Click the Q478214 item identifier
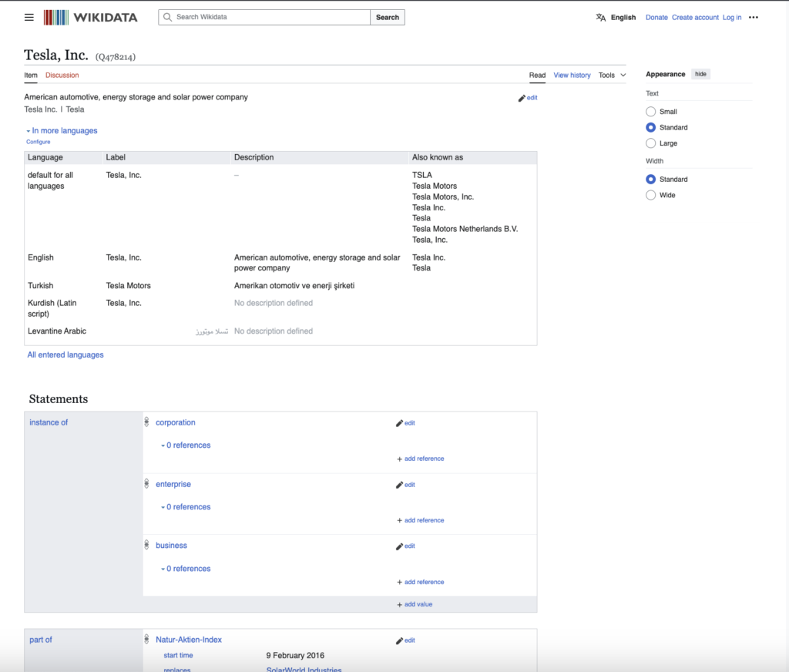Viewport: 789px width, 672px height. coord(116,57)
